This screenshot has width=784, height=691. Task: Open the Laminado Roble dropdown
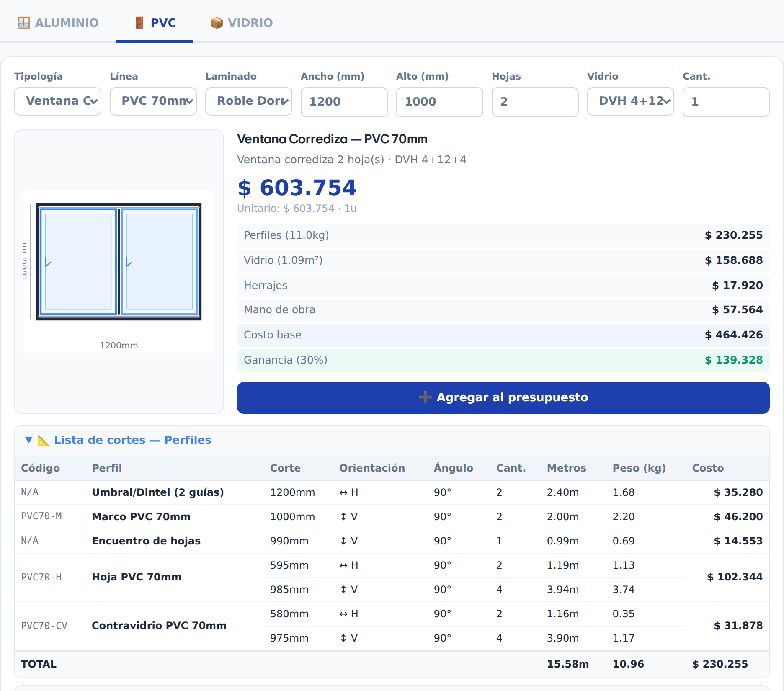[249, 101]
